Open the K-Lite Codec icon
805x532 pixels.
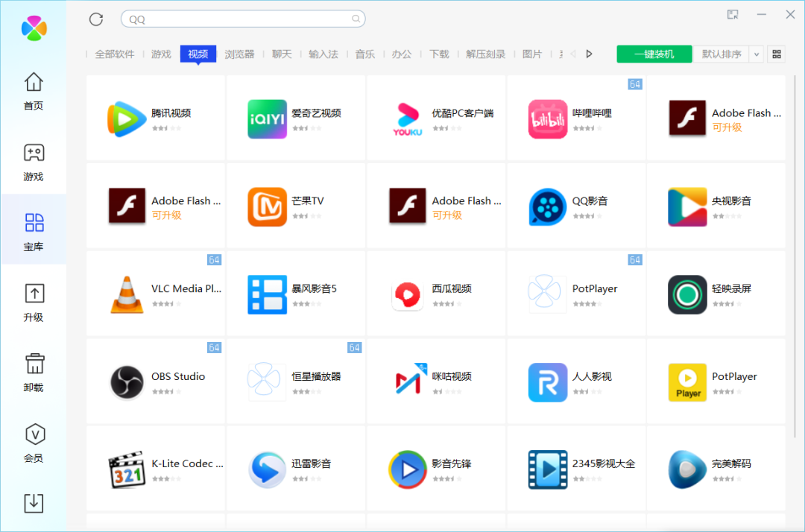tap(127, 469)
